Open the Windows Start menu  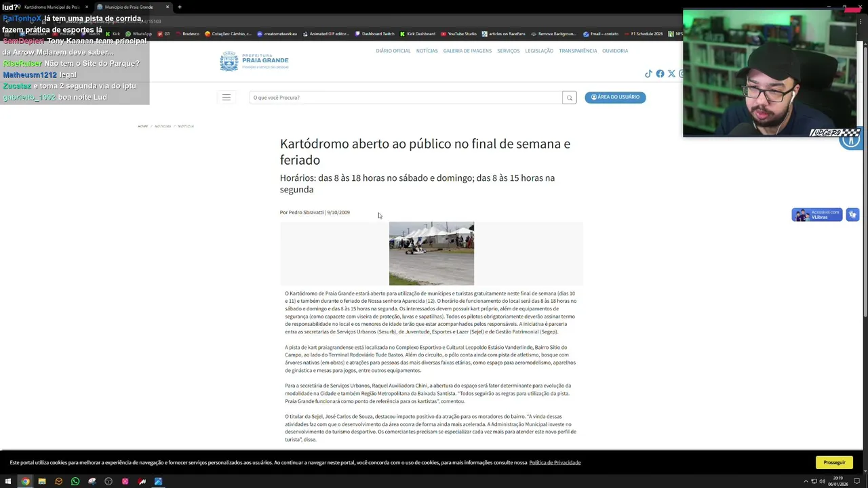coord(8,481)
